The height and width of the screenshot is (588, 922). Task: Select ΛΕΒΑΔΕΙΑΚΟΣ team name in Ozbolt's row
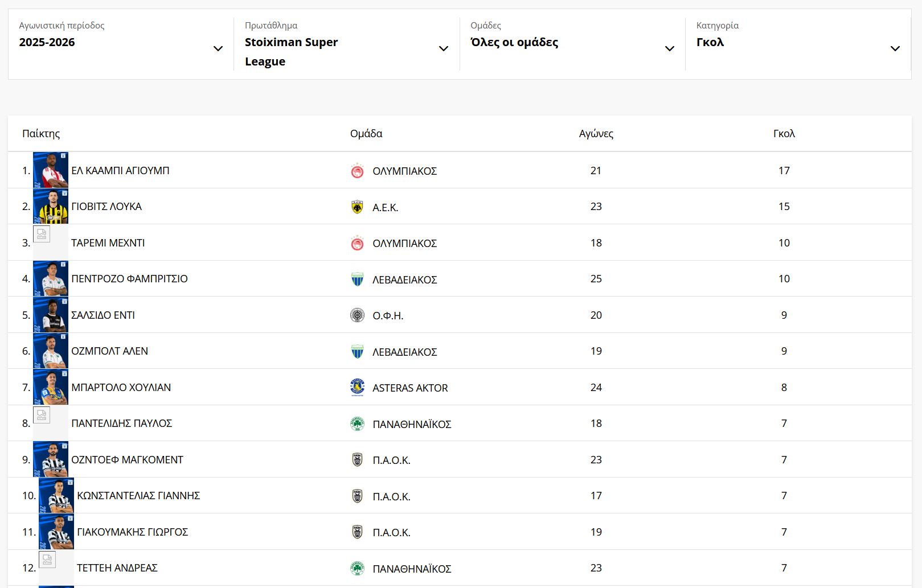(404, 352)
